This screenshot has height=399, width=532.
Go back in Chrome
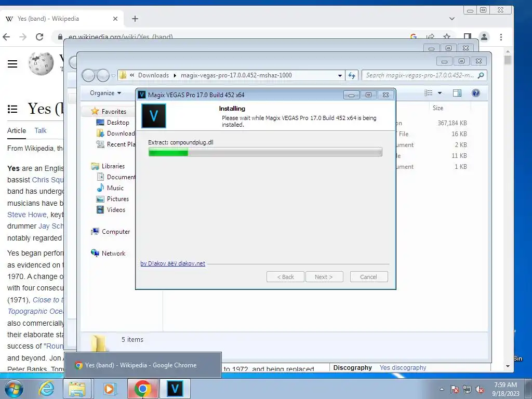click(x=6, y=37)
